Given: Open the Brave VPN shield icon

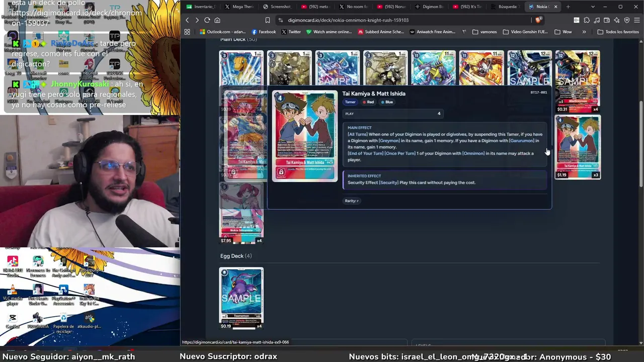Looking at the screenshot, I should [627, 20].
